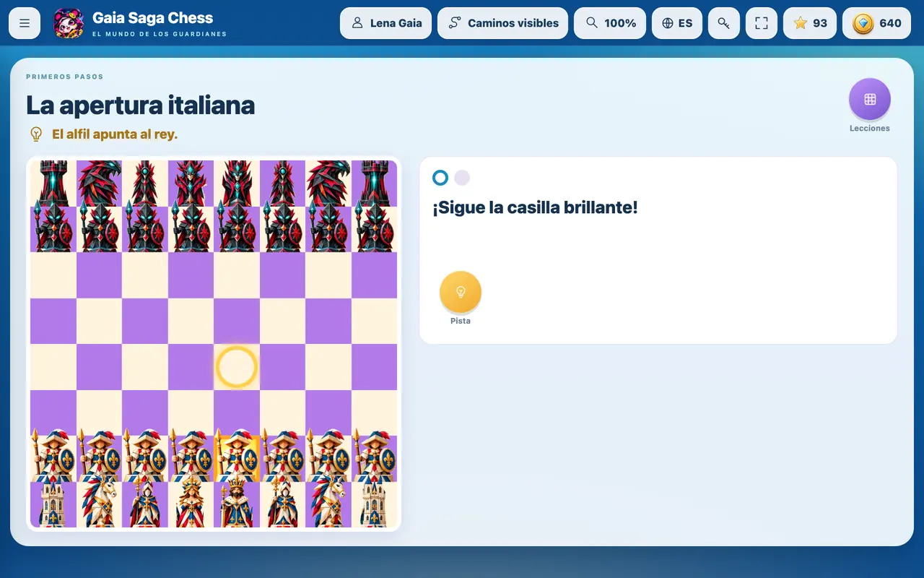This screenshot has height=578, width=924.
Task: Select the second step indicator dot
Action: (x=462, y=178)
